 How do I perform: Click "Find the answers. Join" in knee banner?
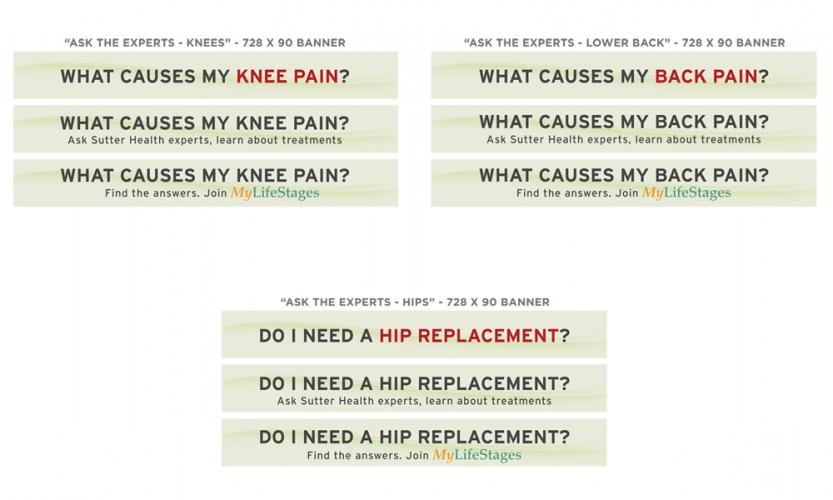tap(166, 193)
